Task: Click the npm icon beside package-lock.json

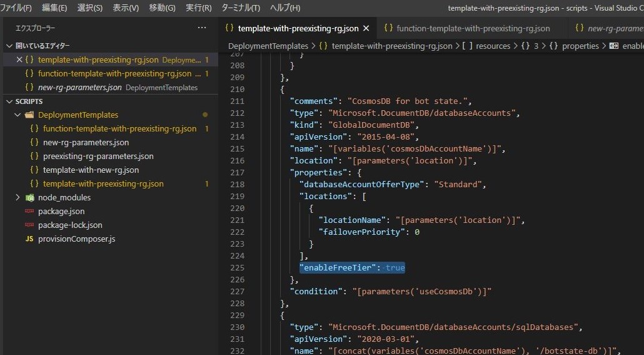Action: pos(29,225)
